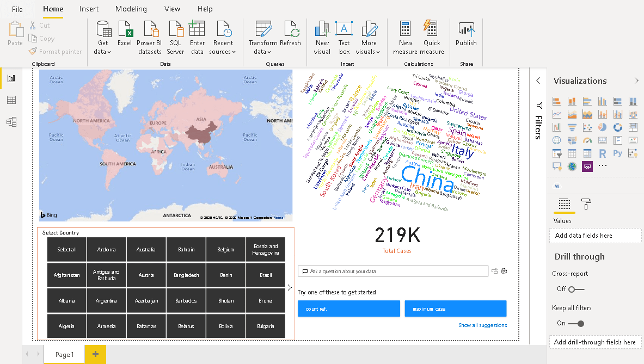Select the funnel chart visualization
The height and width of the screenshot is (364, 644).
point(572,128)
